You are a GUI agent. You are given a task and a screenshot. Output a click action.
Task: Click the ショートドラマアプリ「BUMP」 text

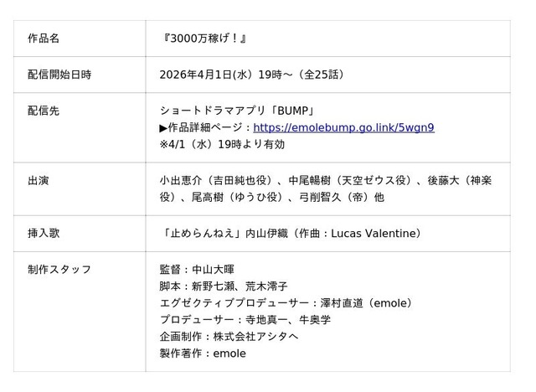[x=237, y=111]
